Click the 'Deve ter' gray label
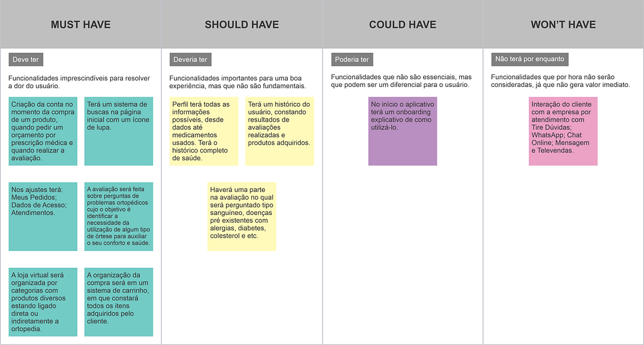Viewport: 644px width, 345px height. 26,60
